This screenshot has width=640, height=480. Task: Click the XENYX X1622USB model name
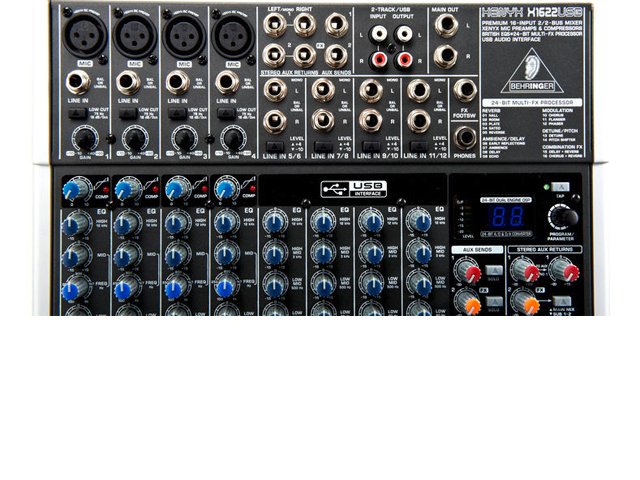pyautogui.click(x=532, y=13)
